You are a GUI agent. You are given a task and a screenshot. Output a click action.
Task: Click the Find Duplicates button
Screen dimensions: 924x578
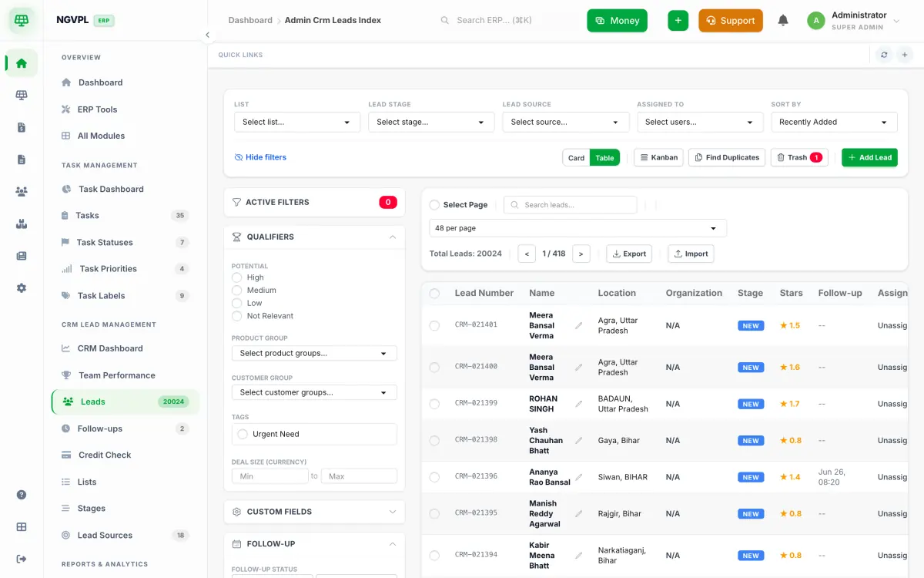point(727,157)
